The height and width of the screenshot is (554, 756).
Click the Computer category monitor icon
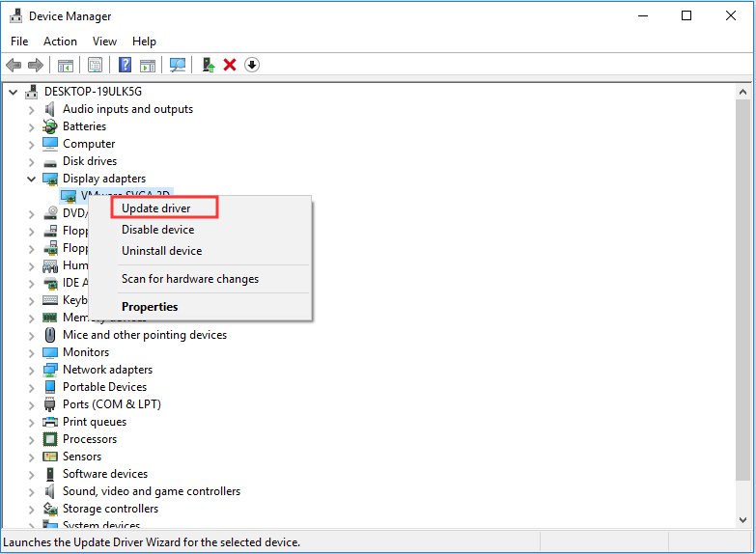(50, 144)
